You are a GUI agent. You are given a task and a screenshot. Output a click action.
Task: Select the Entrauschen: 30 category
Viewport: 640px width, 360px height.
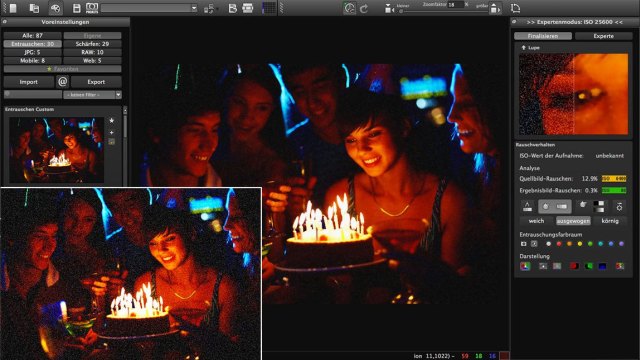pos(33,44)
